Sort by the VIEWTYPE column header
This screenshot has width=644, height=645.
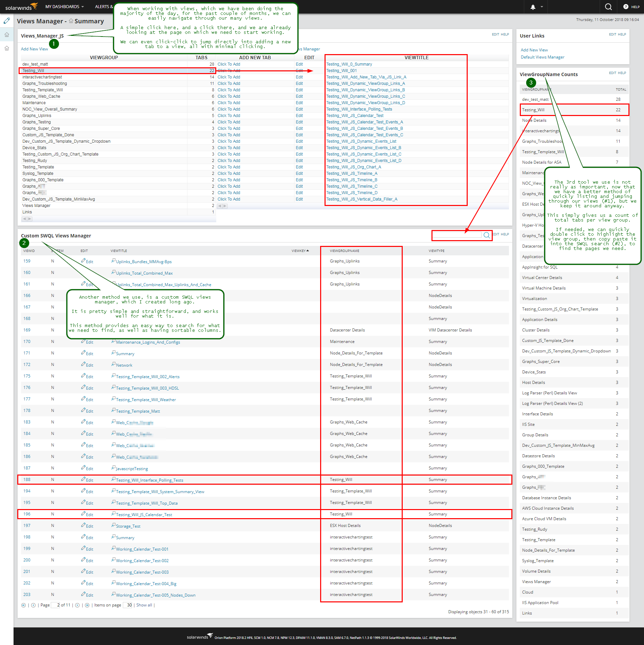tap(437, 251)
